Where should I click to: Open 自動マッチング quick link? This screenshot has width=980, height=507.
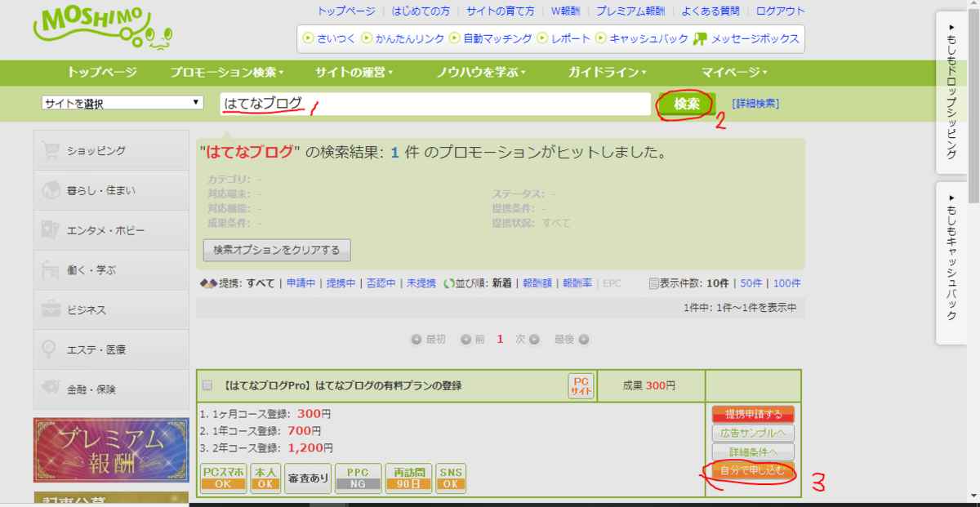[491, 38]
